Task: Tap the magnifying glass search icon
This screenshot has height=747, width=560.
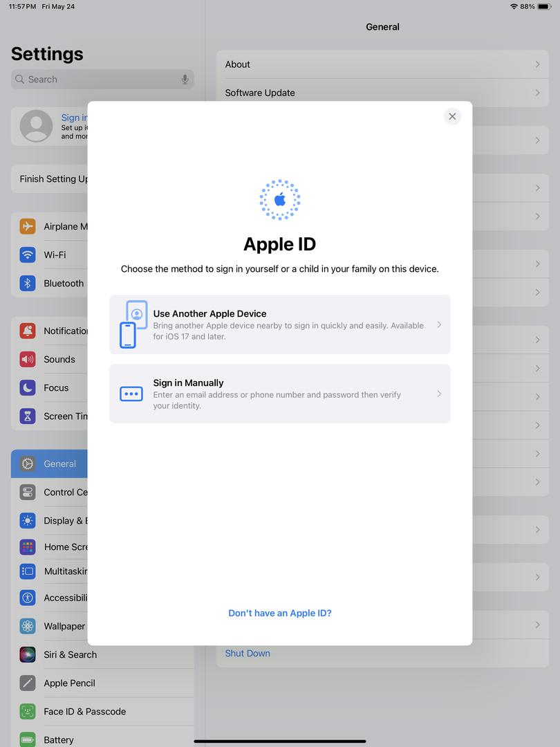Action: point(19,79)
